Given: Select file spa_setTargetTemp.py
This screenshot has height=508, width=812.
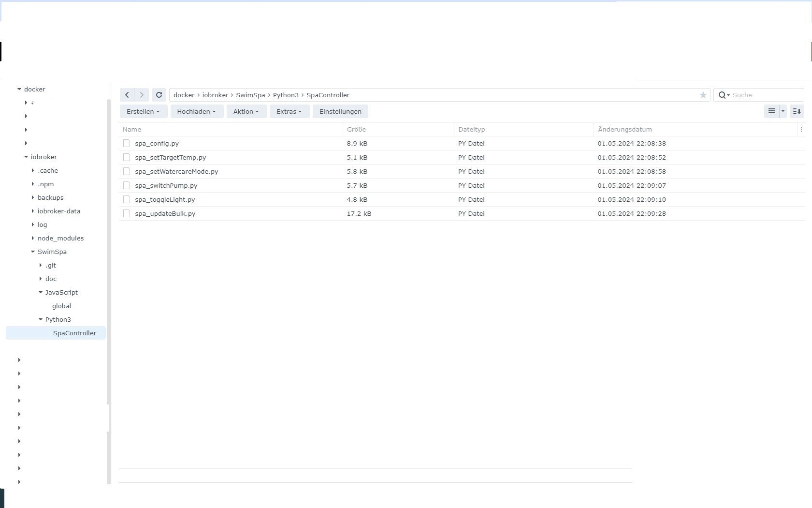Looking at the screenshot, I should [x=171, y=157].
